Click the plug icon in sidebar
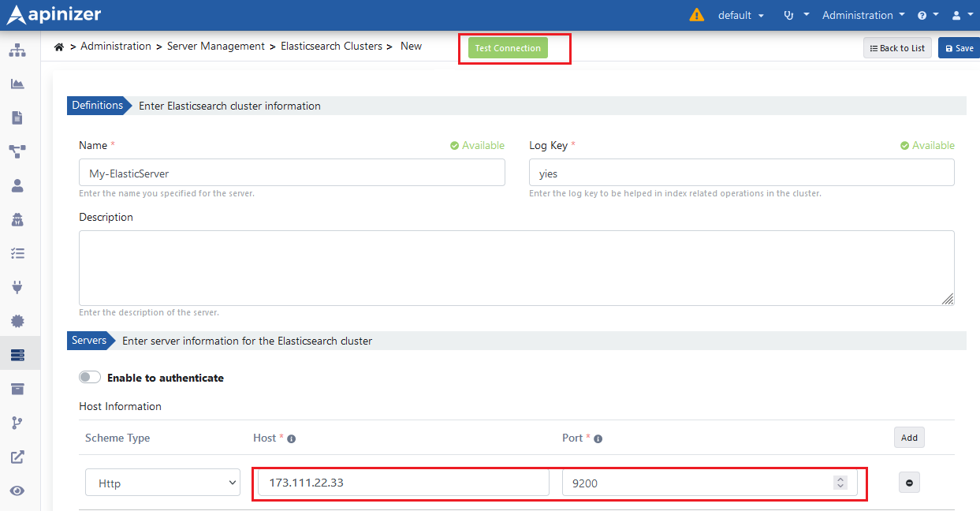 pos(17,287)
